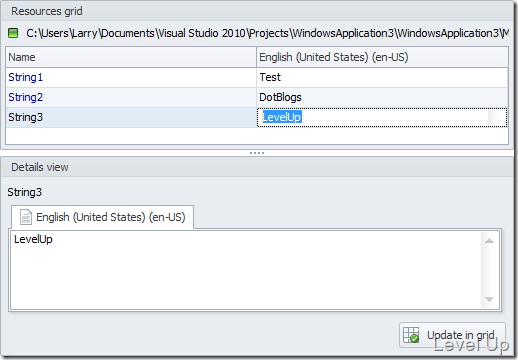Click the resource file path text
The height and width of the screenshot is (360, 518).
pos(267,33)
